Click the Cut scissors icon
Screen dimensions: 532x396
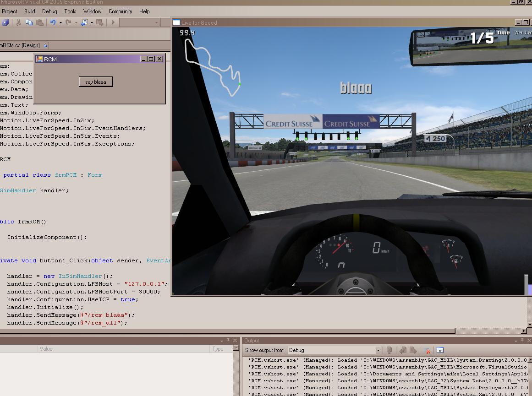18,23
